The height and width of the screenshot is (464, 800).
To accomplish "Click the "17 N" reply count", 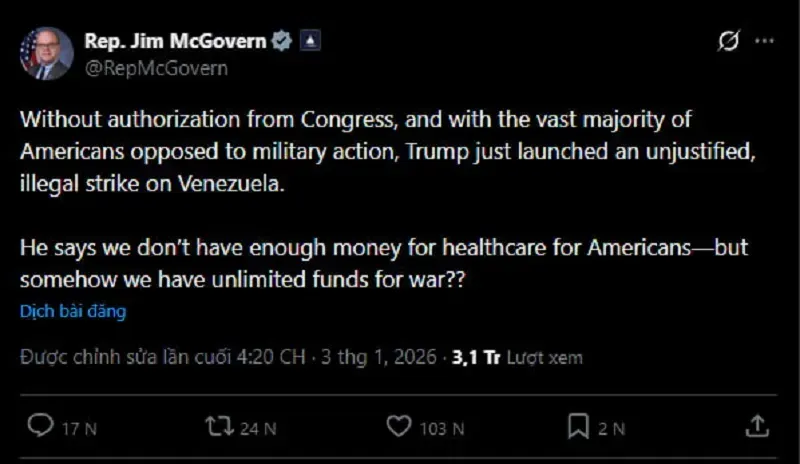I will 78,428.
